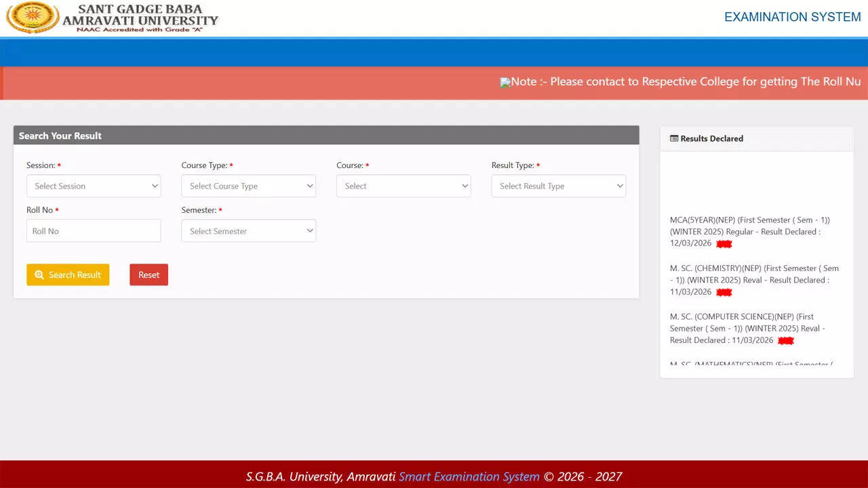Click the Search Result button
The width and height of the screenshot is (868, 488).
coord(68,274)
